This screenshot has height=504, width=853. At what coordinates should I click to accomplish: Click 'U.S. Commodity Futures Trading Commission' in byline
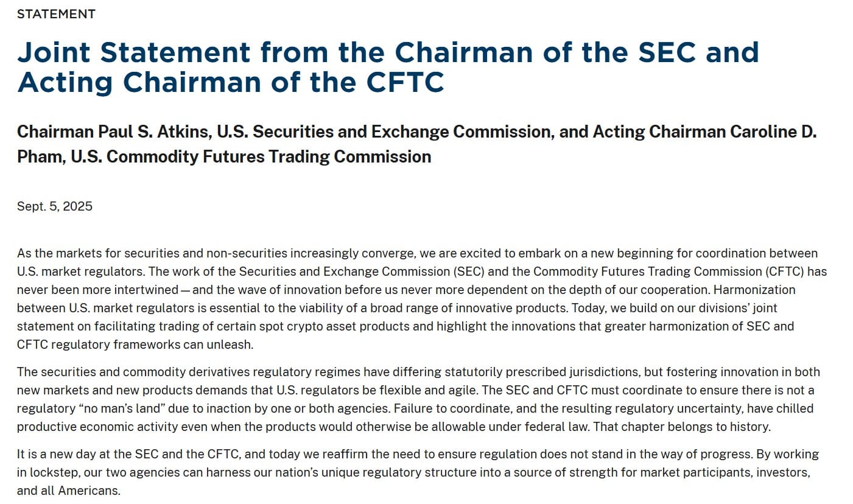(x=251, y=157)
